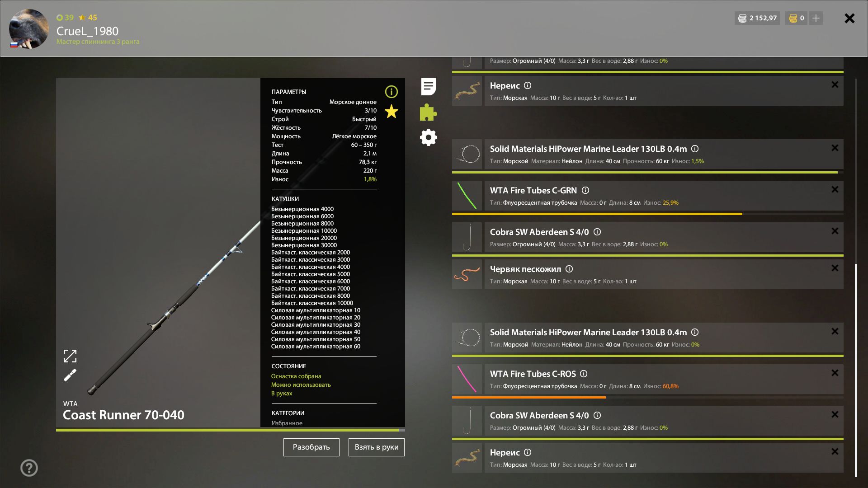Open the help question mark icon

click(29, 468)
